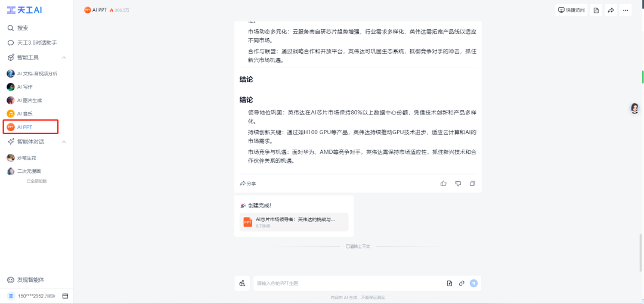Click the 分享 link below the response
The image size is (644, 304).
pyautogui.click(x=248, y=184)
